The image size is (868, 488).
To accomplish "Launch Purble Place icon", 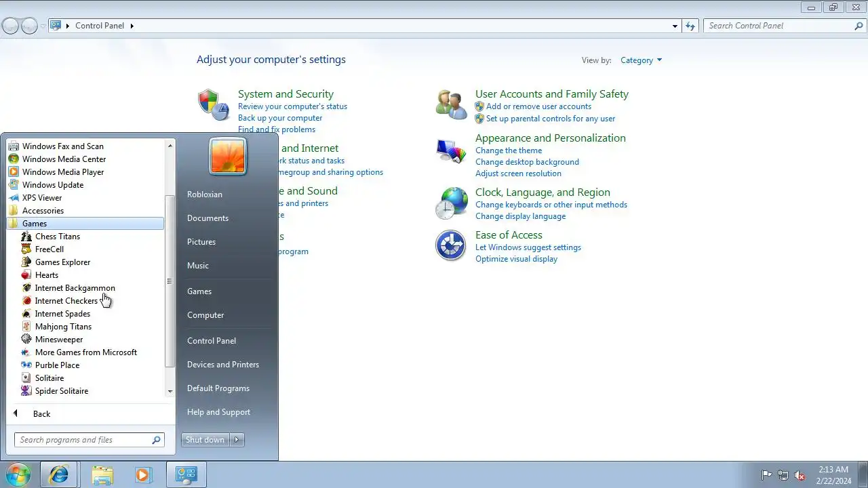I will coord(26,365).
